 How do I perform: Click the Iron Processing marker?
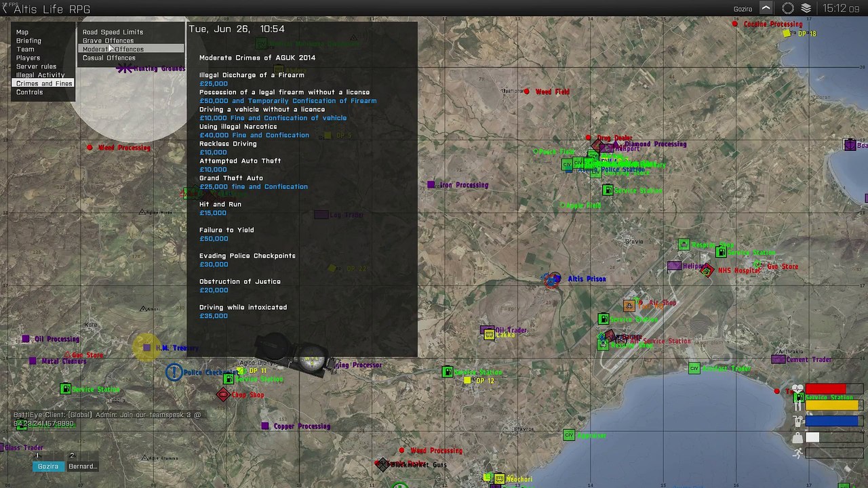pyautogui.click(x=431, y=184)
